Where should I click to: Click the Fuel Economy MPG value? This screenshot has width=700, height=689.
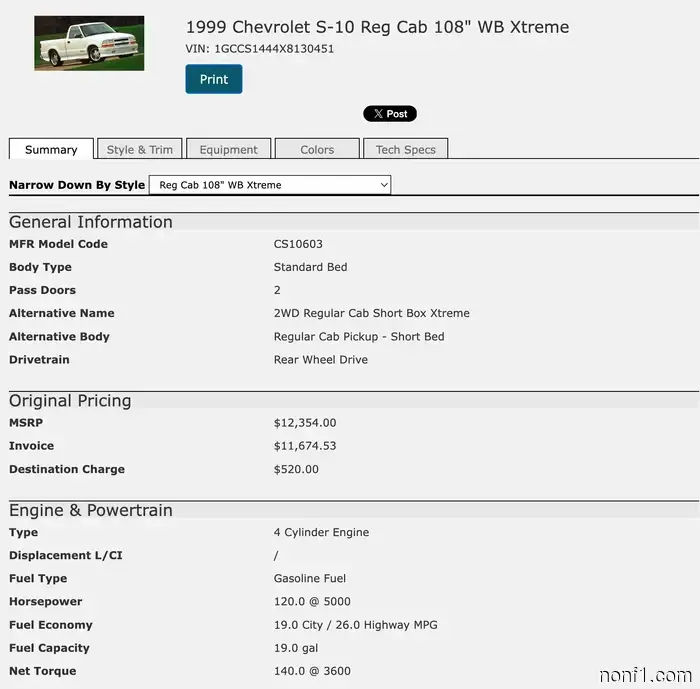click(356, 625)
